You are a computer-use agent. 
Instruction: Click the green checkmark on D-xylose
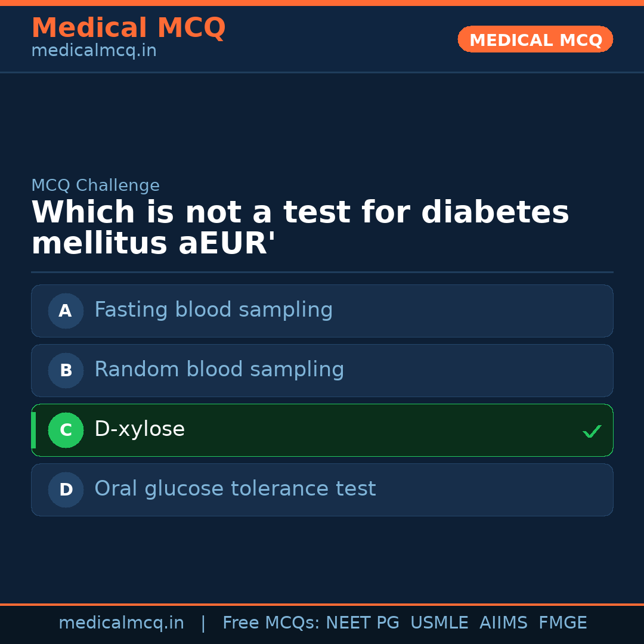pos(592,431)
